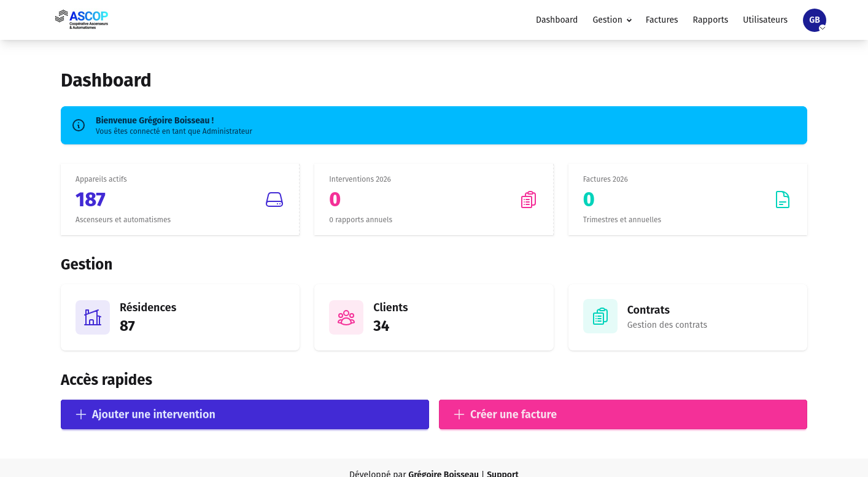Click the invoice icon on Factures 2026 card
This screenshot has width=868, height=477.
(x=782, y=200)
